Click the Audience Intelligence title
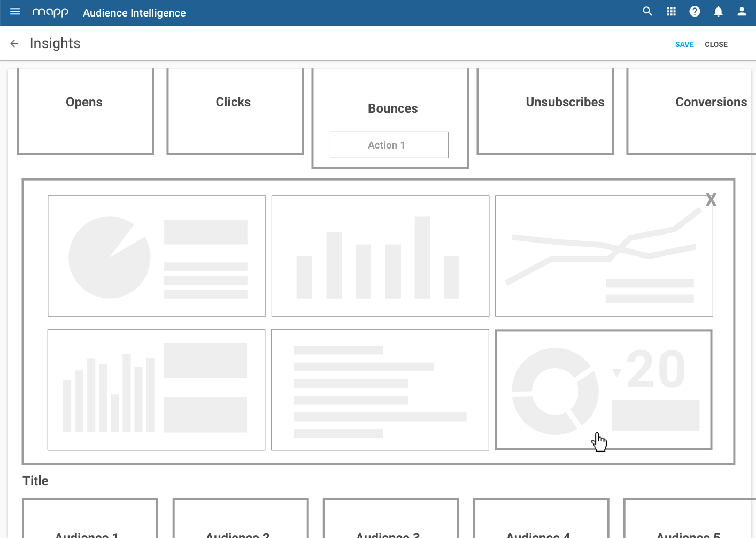 pyautogui.click(x=134, y=13)
